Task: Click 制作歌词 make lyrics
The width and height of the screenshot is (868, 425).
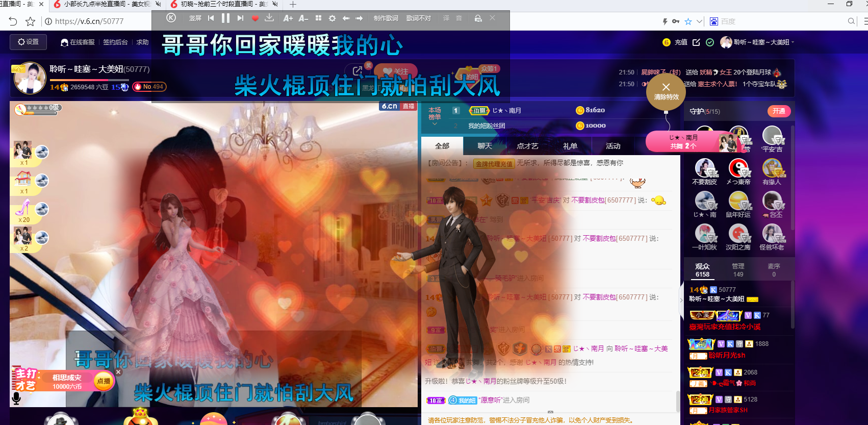Action: tap(386, 18)
